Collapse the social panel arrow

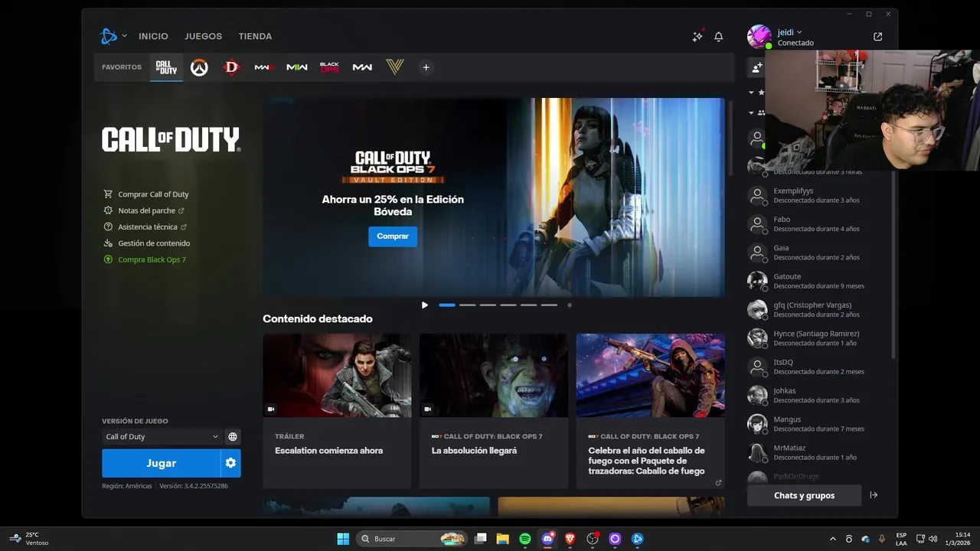click(874, 495)
